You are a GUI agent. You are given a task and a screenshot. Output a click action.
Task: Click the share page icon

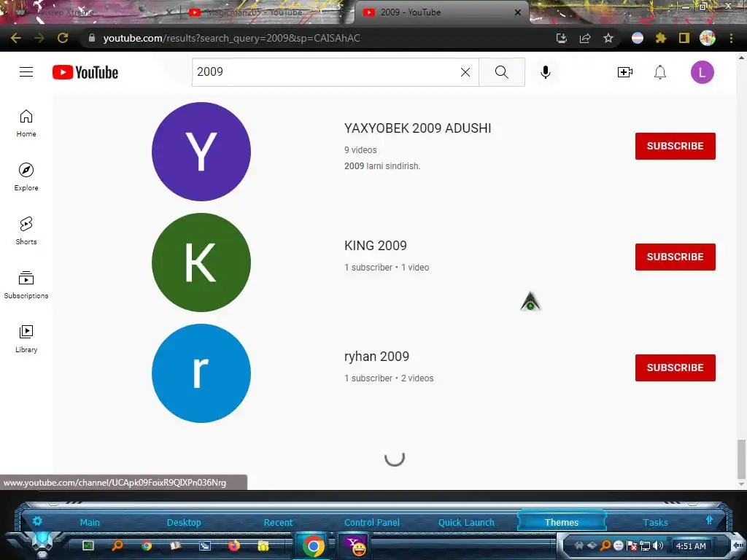[x=585, y=38]
